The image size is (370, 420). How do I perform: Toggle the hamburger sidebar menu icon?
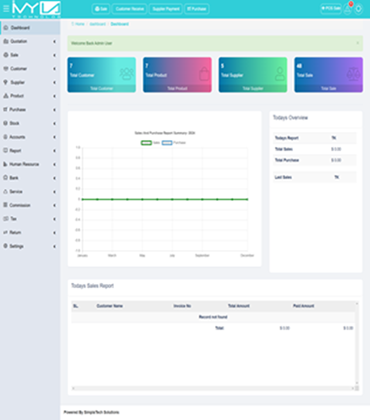[x=6, y=8]
